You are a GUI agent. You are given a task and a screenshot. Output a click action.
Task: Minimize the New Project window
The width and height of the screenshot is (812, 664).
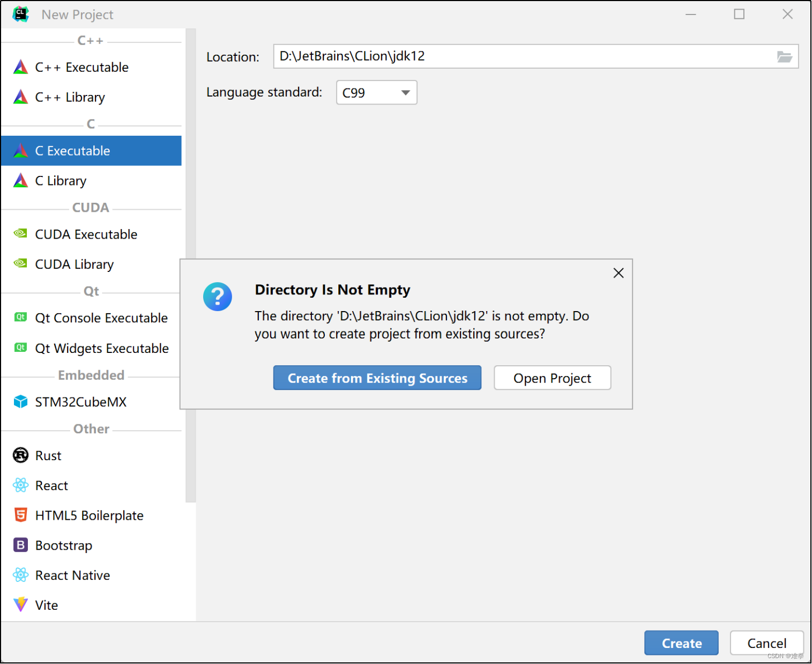[x=691, y=14]
